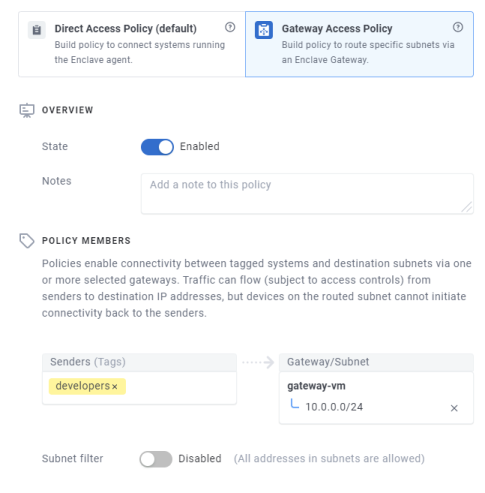The width and height of the screenshot is (485, 493).
Task: Click the Overview presentation board icon
Action: (27, 110)
